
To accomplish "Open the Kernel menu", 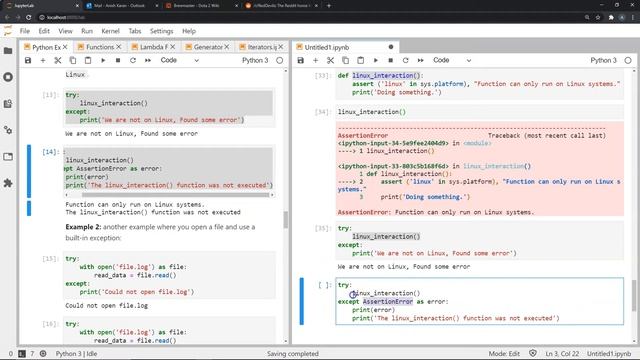I will click(x=111, y=31).
